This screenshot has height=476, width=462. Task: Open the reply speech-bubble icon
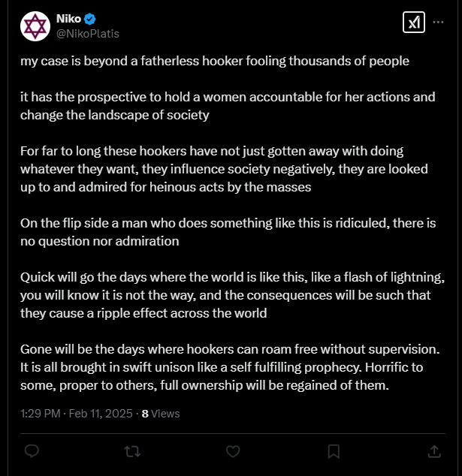point(32,451)
